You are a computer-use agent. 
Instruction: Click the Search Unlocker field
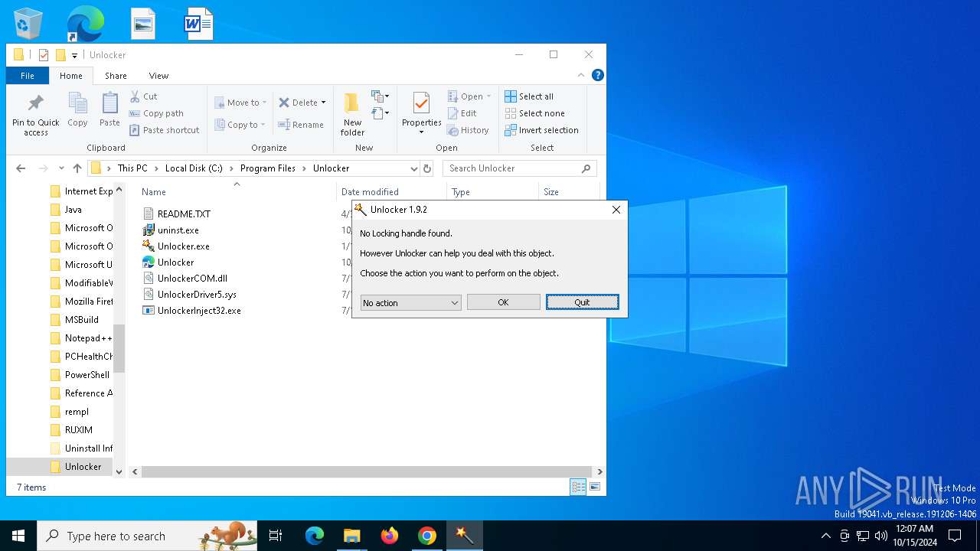tap(519, 168)
